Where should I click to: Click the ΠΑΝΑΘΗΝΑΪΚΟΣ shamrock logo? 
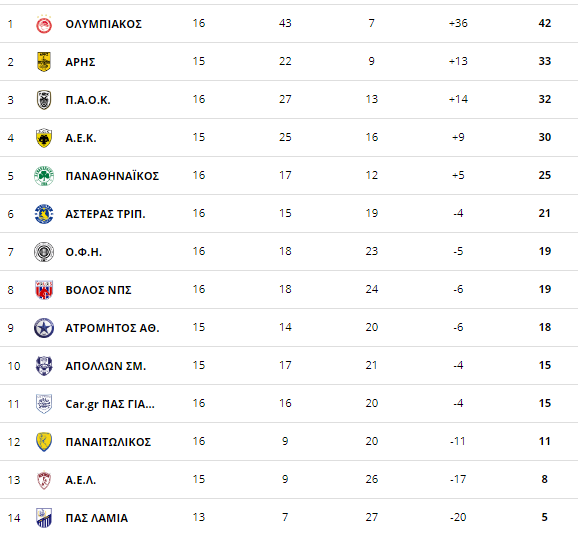pyautogui.click(x=44, y=176)
